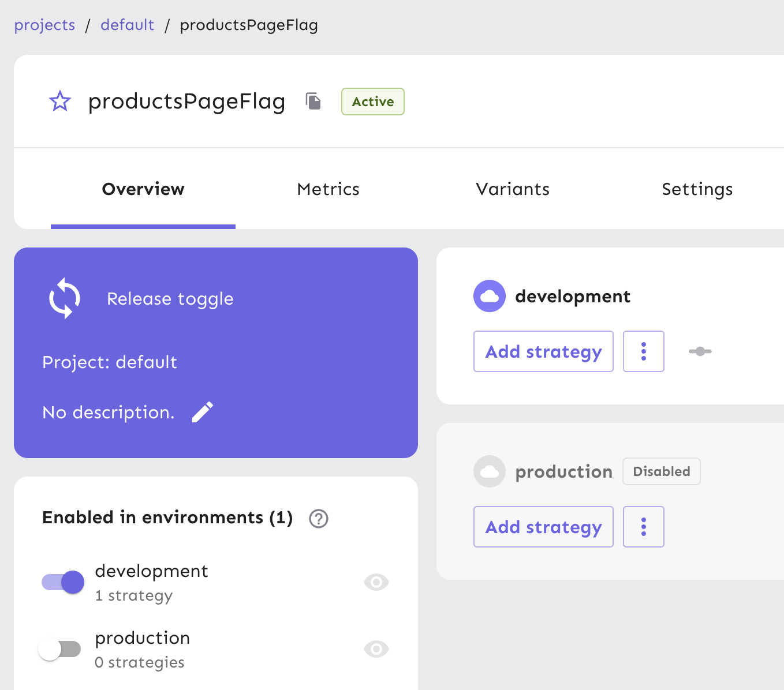Screen dimensions: 784x690
Task: Toggle visibility eye for development environment
Action: (x=376, y=582)
